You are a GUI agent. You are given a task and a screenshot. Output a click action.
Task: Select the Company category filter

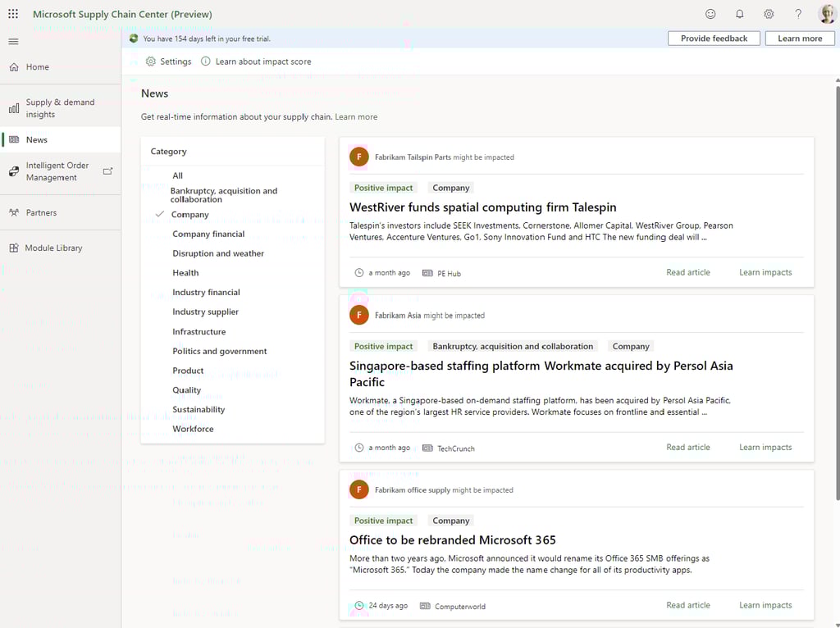(189, 215)
